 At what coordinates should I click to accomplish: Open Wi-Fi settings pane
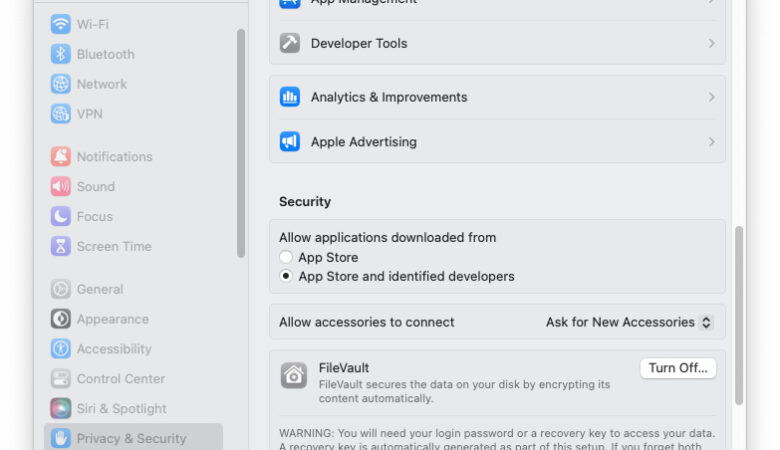pyautogui.click(x=133, y=24)
